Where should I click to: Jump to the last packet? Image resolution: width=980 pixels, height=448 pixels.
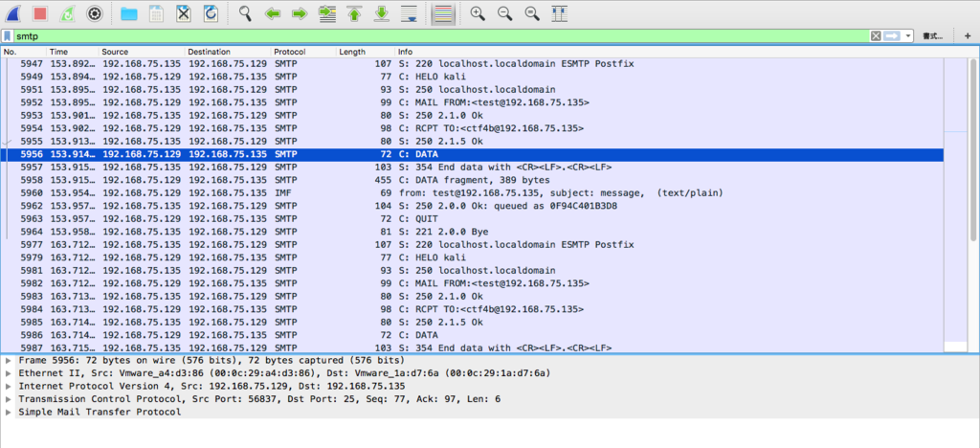click(381, 13)
